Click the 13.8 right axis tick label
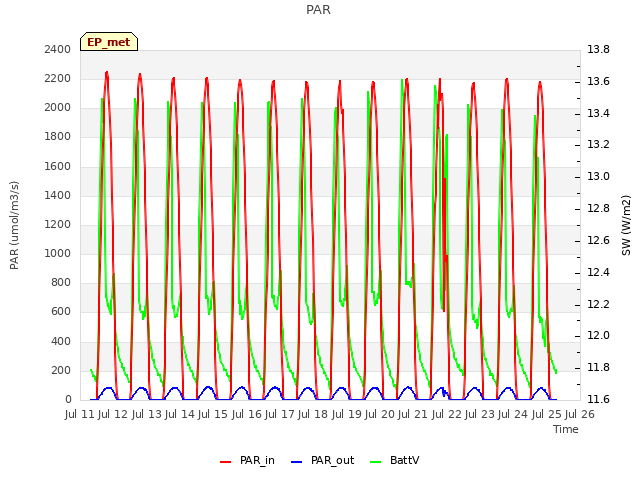640x480 pixels. point(598,49)
